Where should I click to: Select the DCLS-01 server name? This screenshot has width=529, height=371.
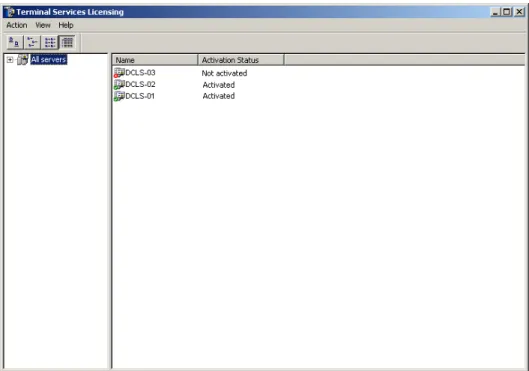click(140, 96)
